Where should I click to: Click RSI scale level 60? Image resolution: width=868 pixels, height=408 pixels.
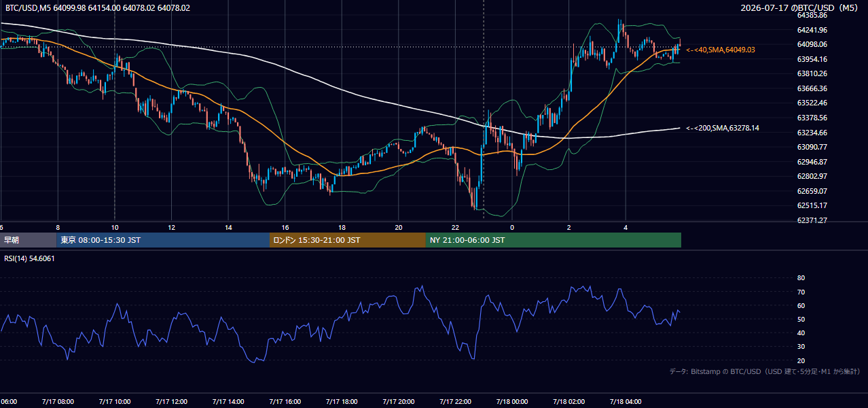tap(801, 305)
